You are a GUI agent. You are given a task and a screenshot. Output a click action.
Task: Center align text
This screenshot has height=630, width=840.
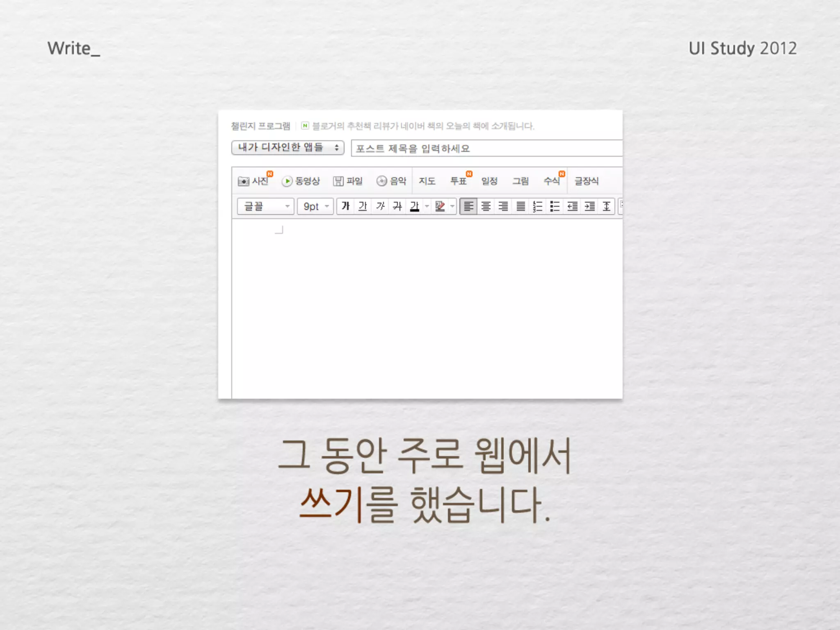click(x=486, y=206)
